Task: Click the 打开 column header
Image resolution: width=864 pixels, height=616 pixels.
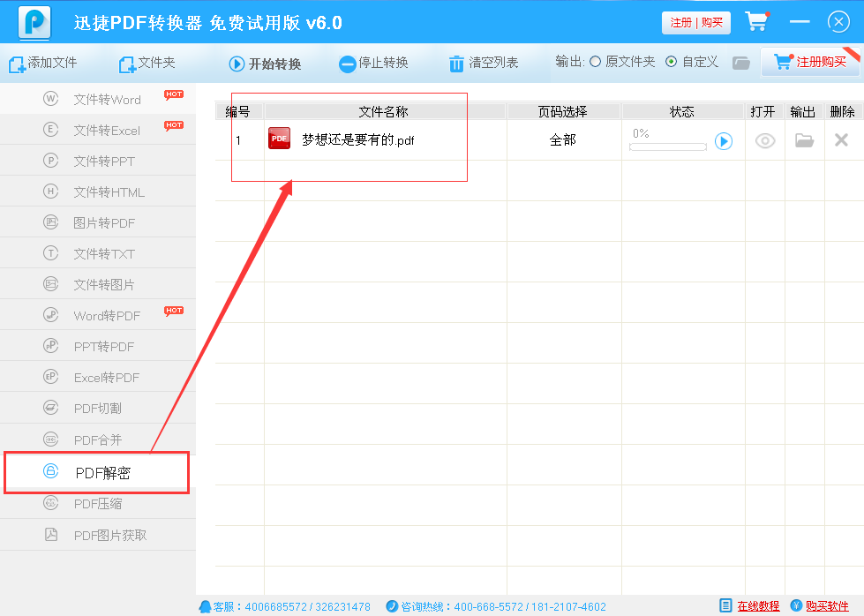Action: click(763, 111)
